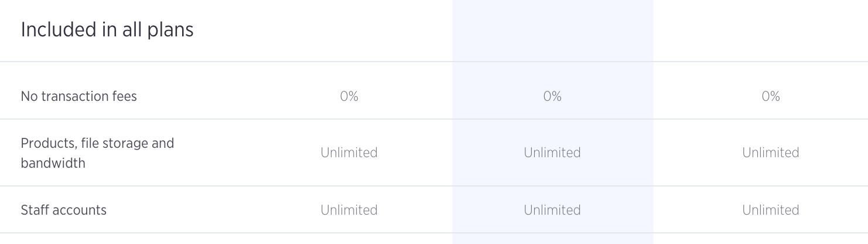Click highlighted column's blank cell beside the heading

coord(552,30)
